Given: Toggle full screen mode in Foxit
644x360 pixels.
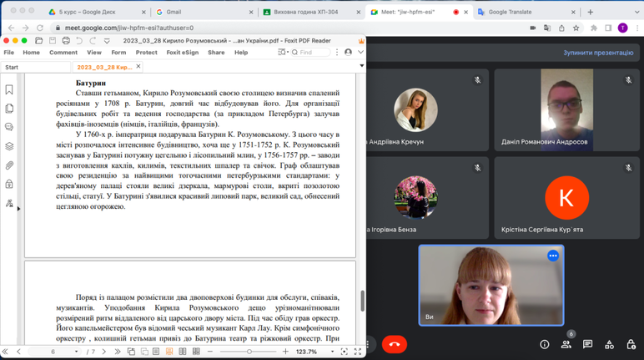Looking at the screenshot, I should click(358, 352).
